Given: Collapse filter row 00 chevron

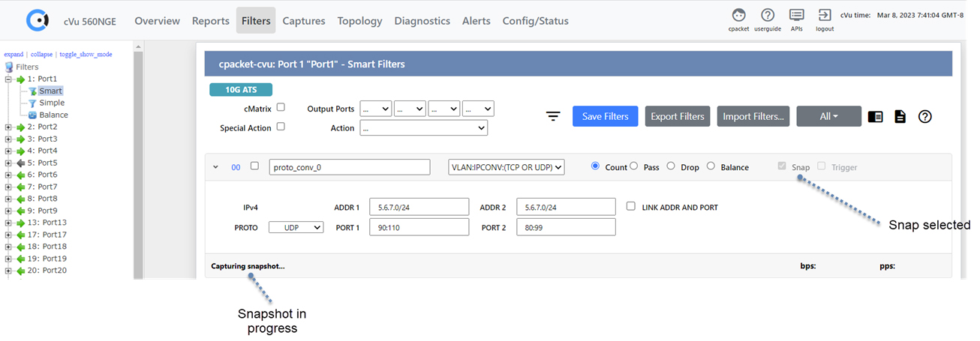Looking at the screenshot, I should [x=216, y=167].
